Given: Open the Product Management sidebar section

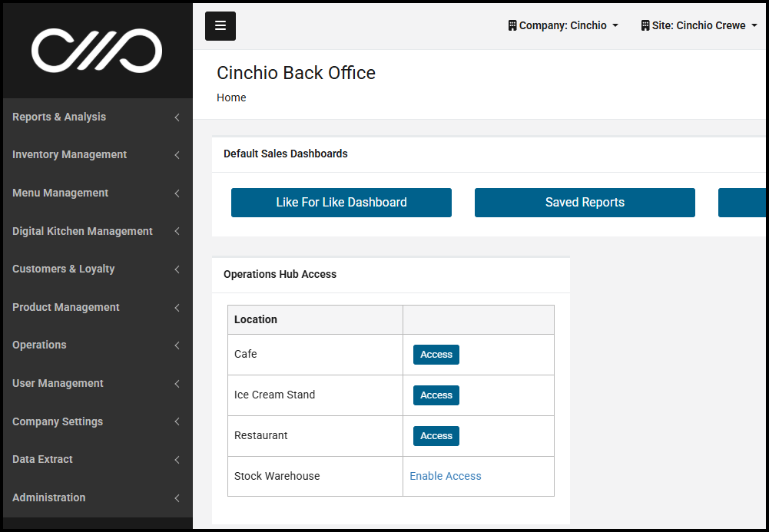Looking at the screenshot, I should [66, 307].
